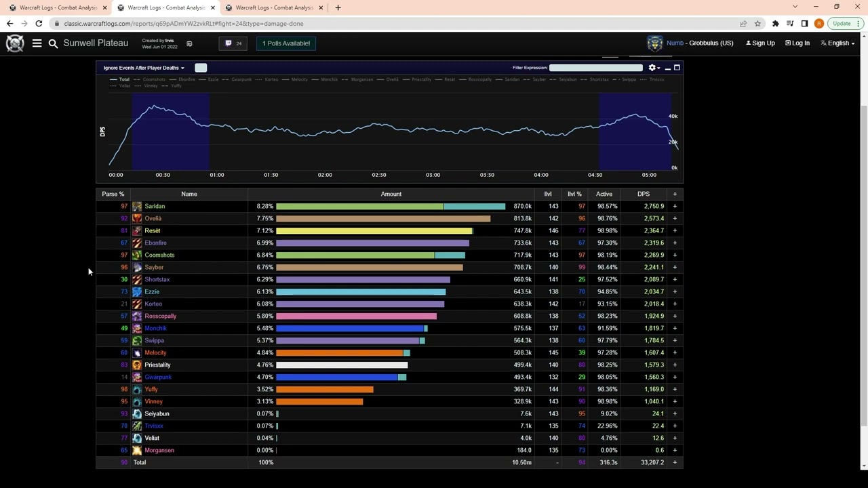Open chart settings gear menu
868x488 pixels.
click(x=652, y=68)
